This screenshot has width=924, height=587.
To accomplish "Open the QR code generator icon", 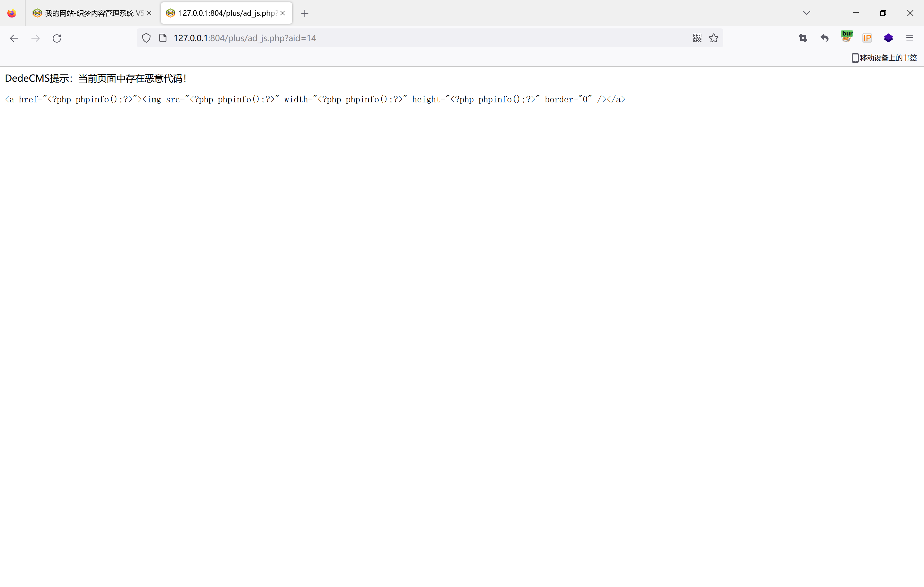I will [x=697, y=38].
